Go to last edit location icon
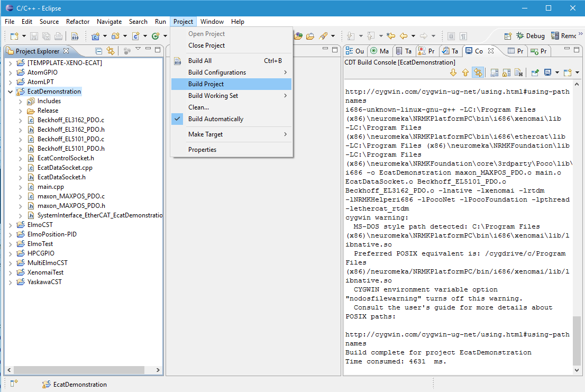 [x=391, y=36]
